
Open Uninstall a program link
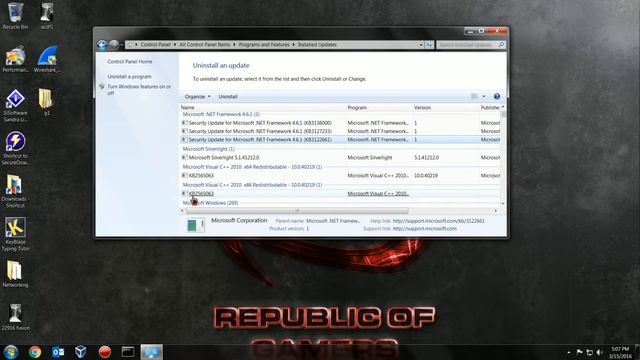[129, 77]
